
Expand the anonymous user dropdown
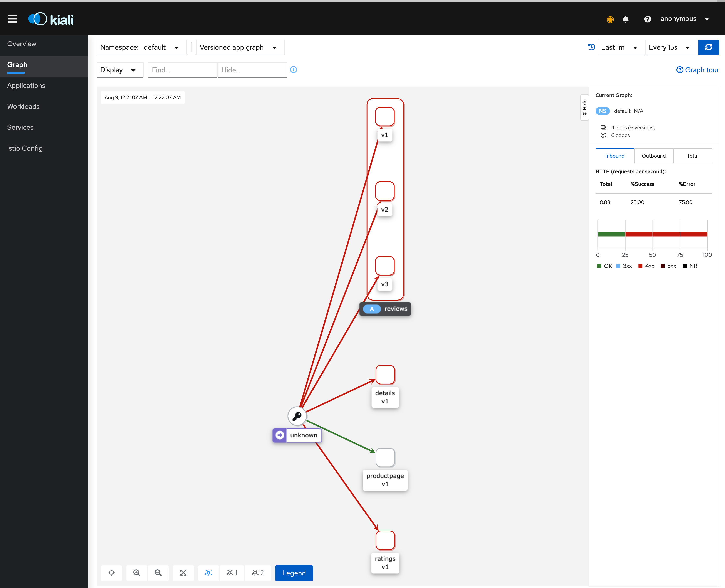click(x=685, y=19)
